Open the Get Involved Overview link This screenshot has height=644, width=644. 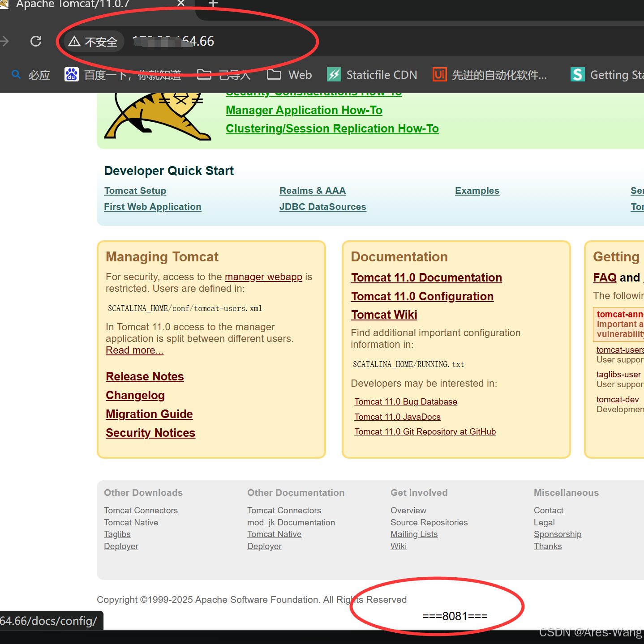tap(408, 511)
